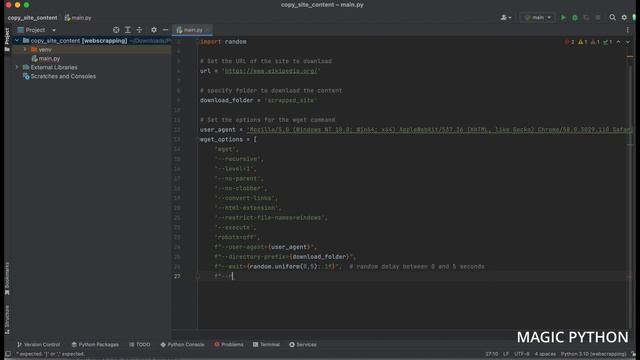The height and width of the screenshot is (360, 640).
Task: Open the wikipedia.org URL link in code
Action: 271,71
